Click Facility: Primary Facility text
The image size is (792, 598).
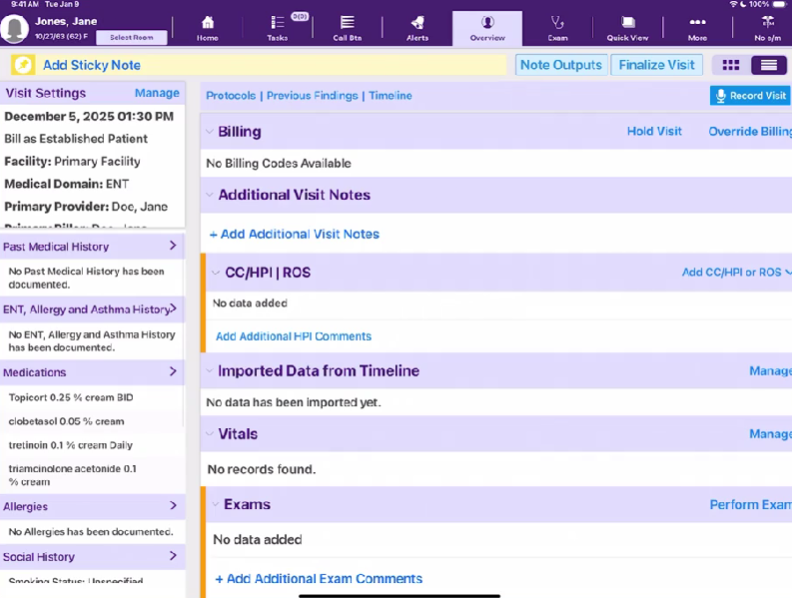click(x=72, y=161)
